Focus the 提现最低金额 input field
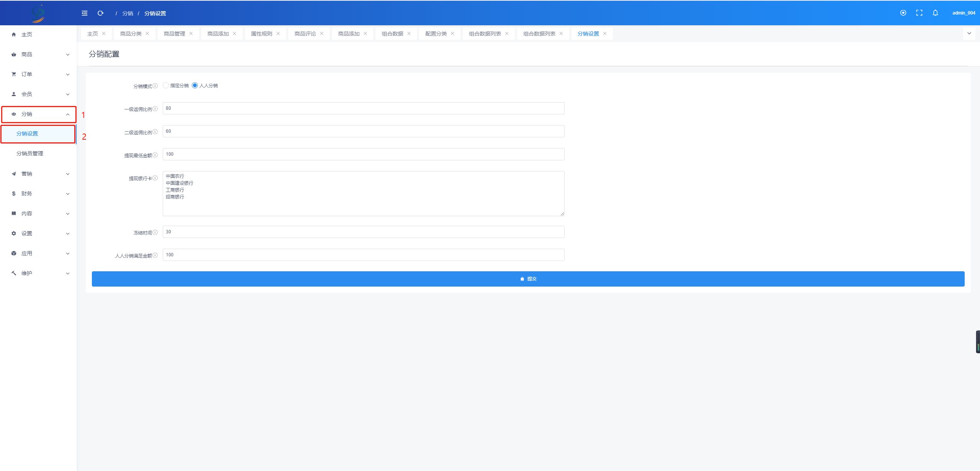The image size is (980, 471). pyautogui.click(x=363, y=154)
